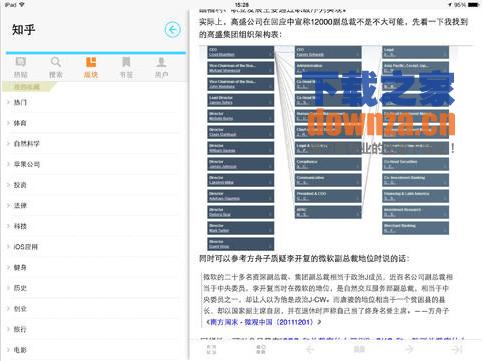Tap the Lead Director box in org chart
Viewport: 483px width, 361px height.
click(240, 100)
